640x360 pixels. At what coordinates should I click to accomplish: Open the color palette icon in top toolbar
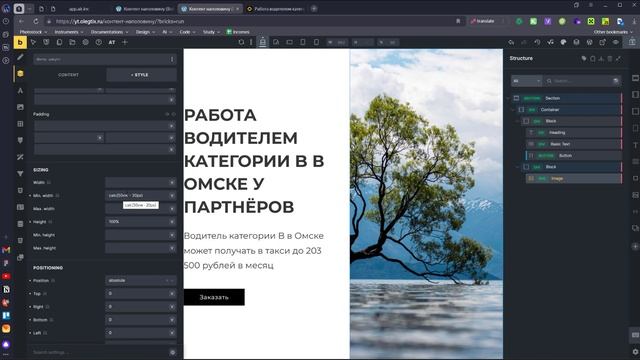pyautogui.click(x=563, y=42)
